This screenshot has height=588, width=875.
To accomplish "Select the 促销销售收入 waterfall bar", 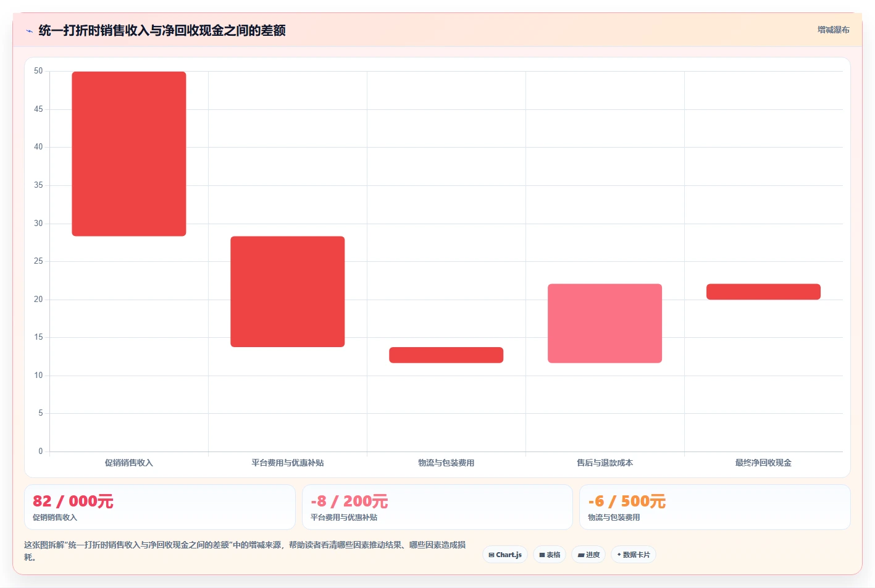I will pyautogui.click(x=129, y=154).
